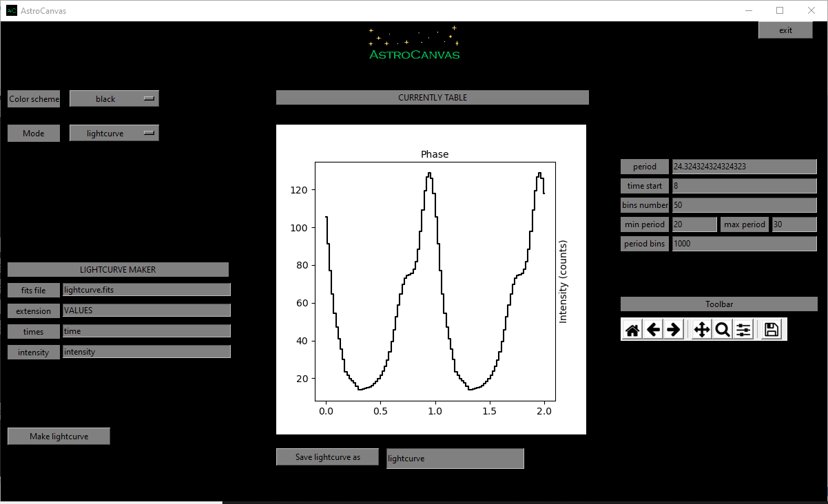The image size is (828, 504).
Task: Click the exit button
Action: pyautogui.click(x=785, y=30)
